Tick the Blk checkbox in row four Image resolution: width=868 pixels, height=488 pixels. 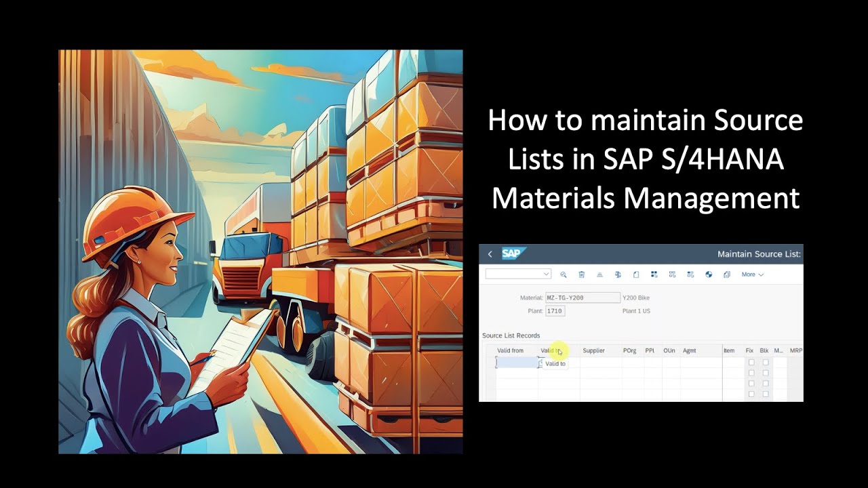(766, 394)
